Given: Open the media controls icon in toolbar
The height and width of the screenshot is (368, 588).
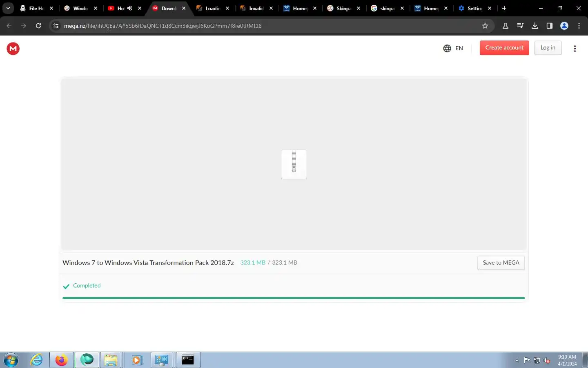Looking at the screenshot, I should point(520,26).
